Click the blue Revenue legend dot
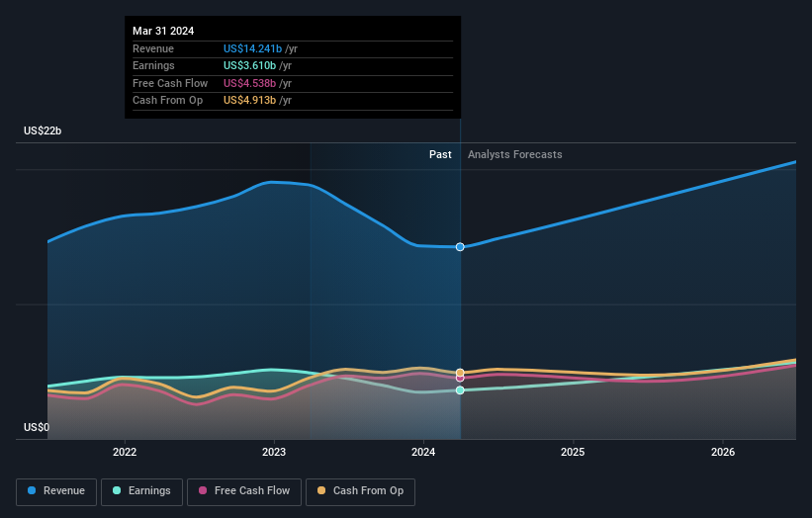 point(32,490)
